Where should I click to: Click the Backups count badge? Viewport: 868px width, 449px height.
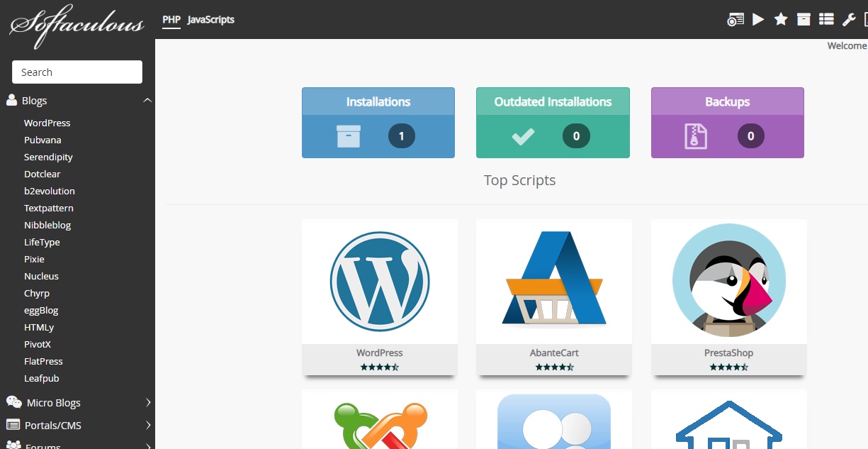(751, 136)
